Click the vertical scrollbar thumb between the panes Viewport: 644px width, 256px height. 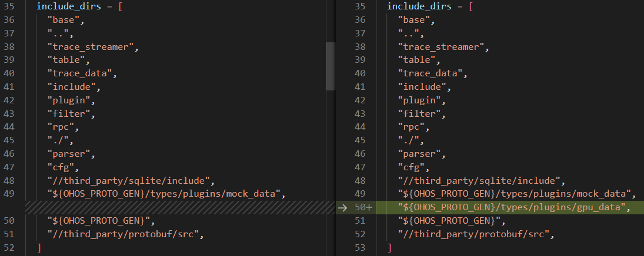click(330, 66)
